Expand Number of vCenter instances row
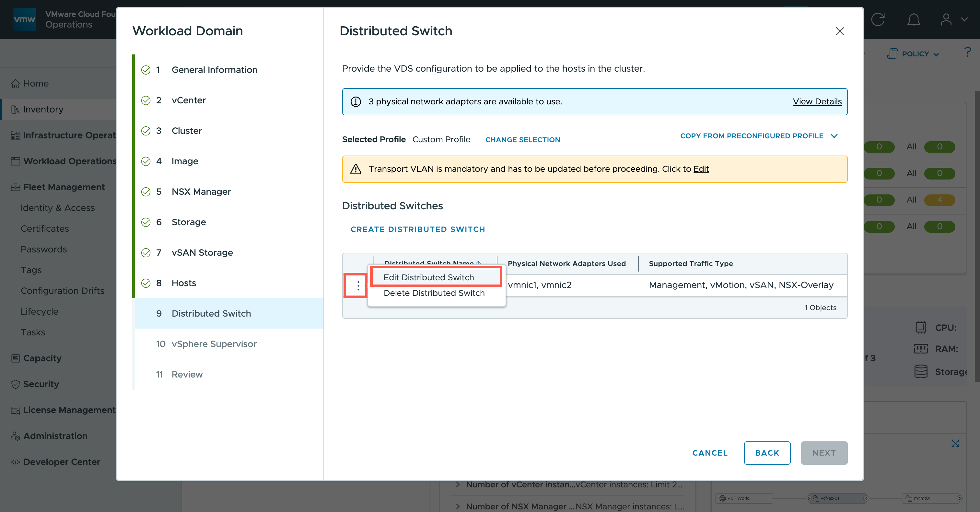 tap(458, 484)
